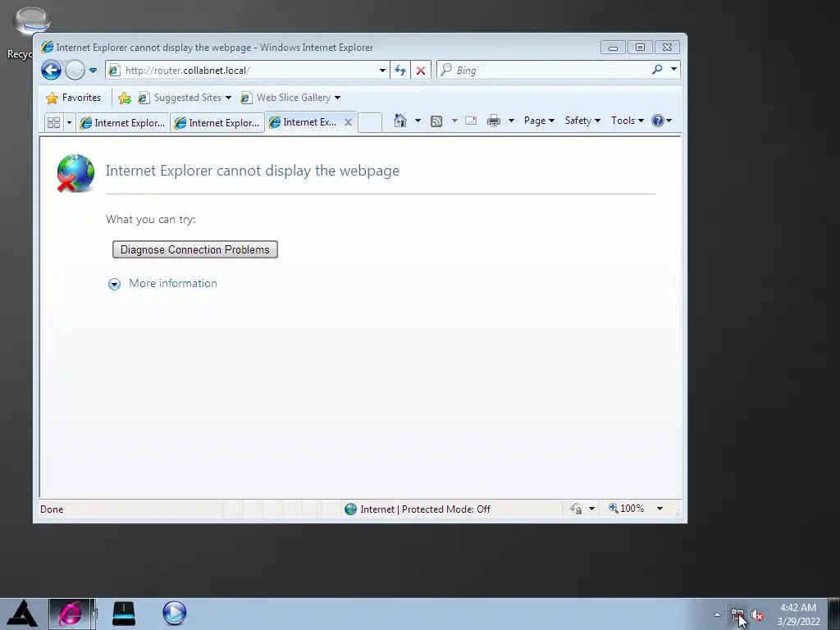Open the clock showing 4:42 AM
Image resolution: width=840 pixels, height=630 pixels.
point(798,614)
